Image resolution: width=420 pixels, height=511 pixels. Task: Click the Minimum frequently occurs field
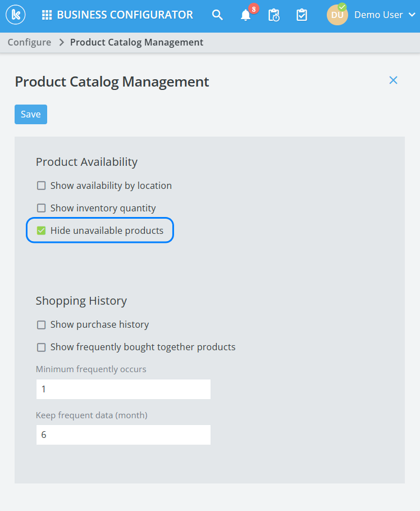pos(123,389)
